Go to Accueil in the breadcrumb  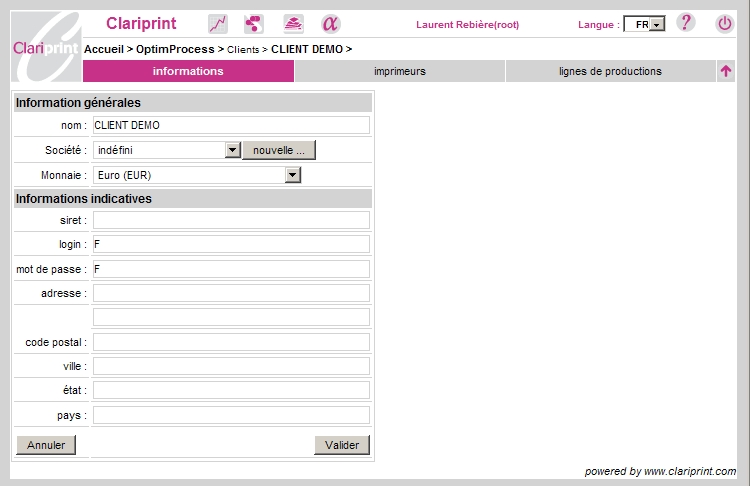tap(109, 49)
